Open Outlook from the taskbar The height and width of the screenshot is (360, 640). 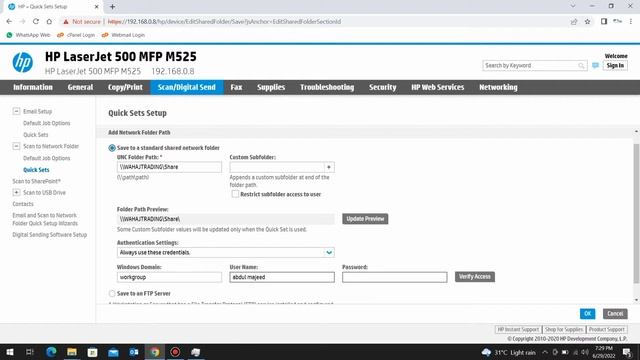tap(134, 352)
